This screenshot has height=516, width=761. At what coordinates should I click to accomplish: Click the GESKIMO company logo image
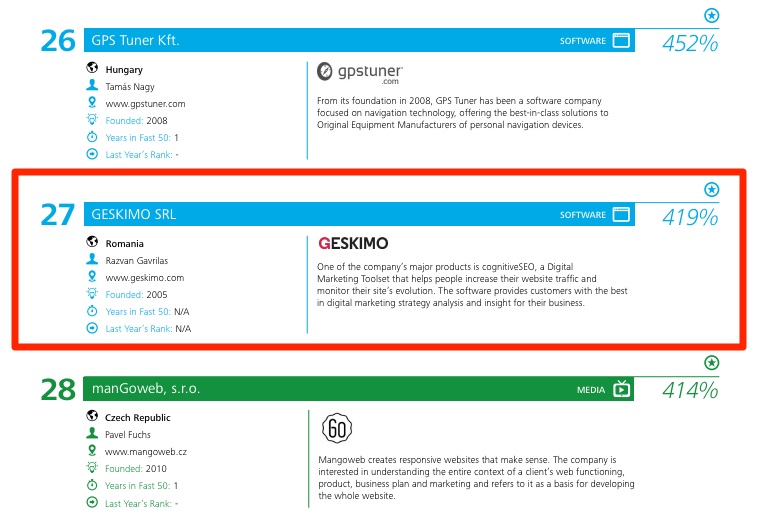point(353,243)
